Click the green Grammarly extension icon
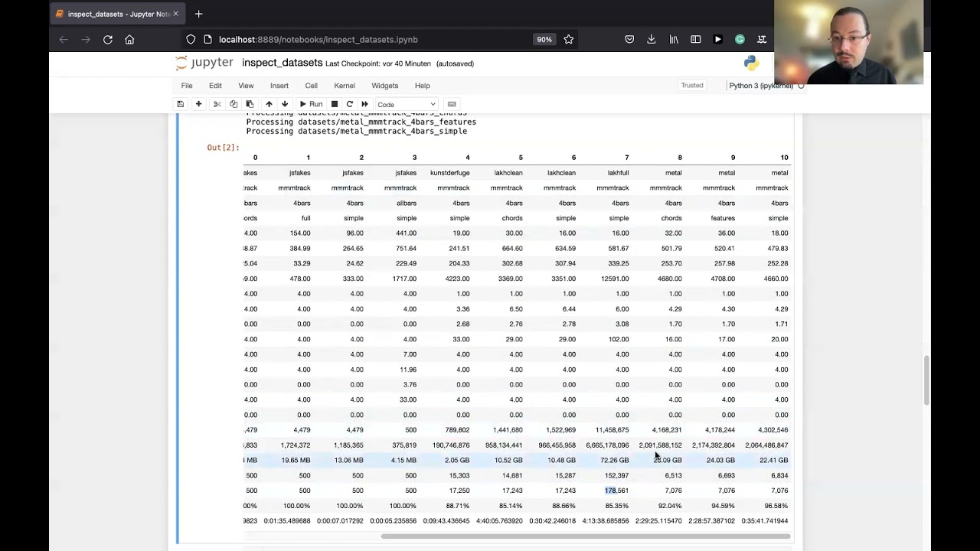The height and width of the screenshot is (551, 980). pos(740,40)
